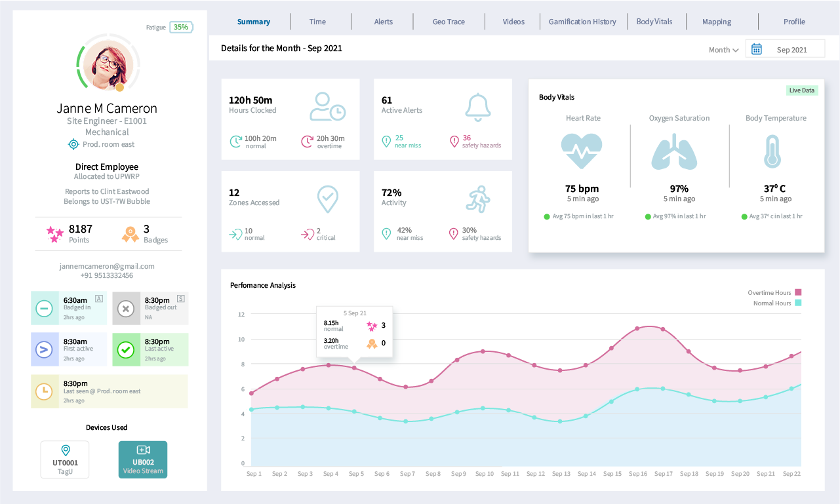
Task: Select the UB002 Video Stream device
Action: 143,459
